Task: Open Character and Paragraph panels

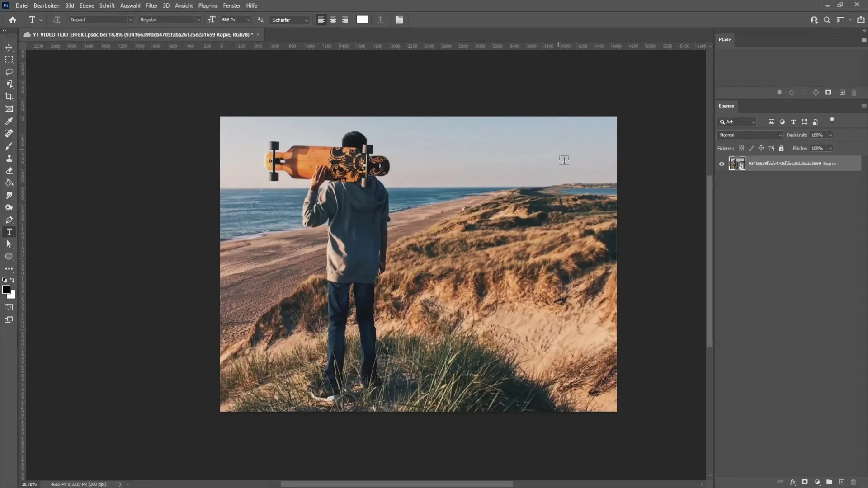Action: 399,20
